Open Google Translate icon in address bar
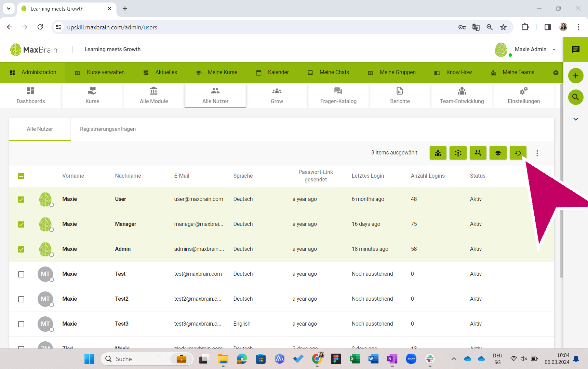The height and width of the screenshot is (369, 588). (476, 27)
